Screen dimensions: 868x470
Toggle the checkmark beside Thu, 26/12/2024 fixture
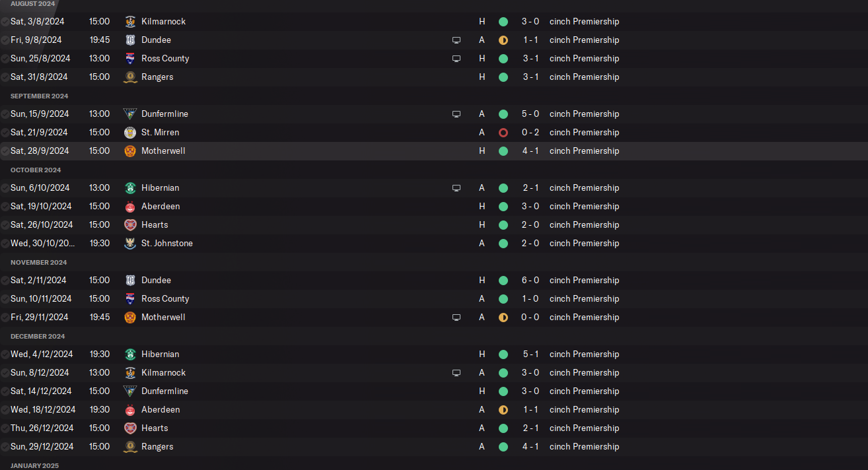click(x=5, y=428)
